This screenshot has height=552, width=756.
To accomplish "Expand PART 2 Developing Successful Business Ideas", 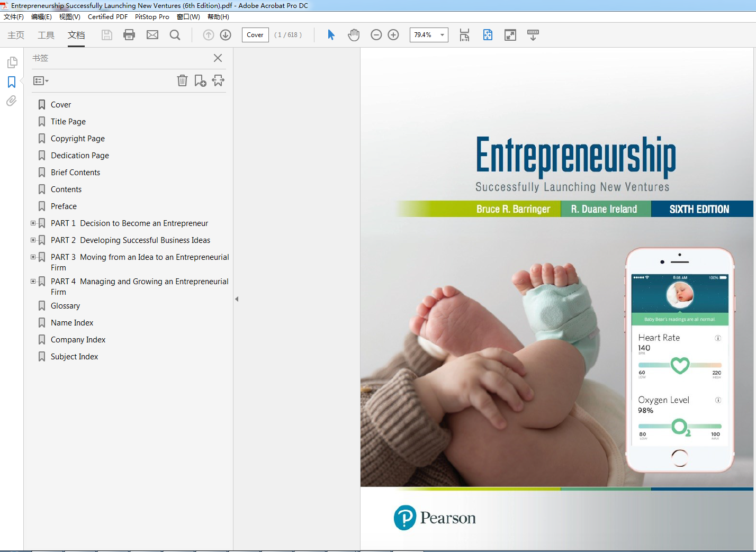I will (33, 240).
